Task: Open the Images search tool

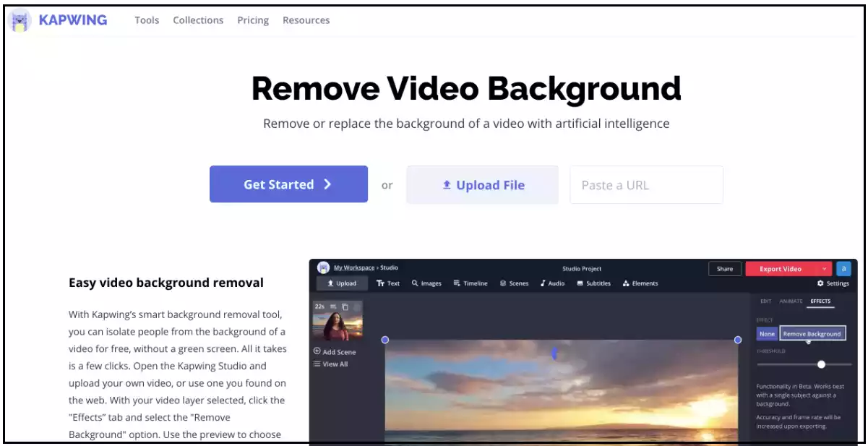Action: pos(426,283)
